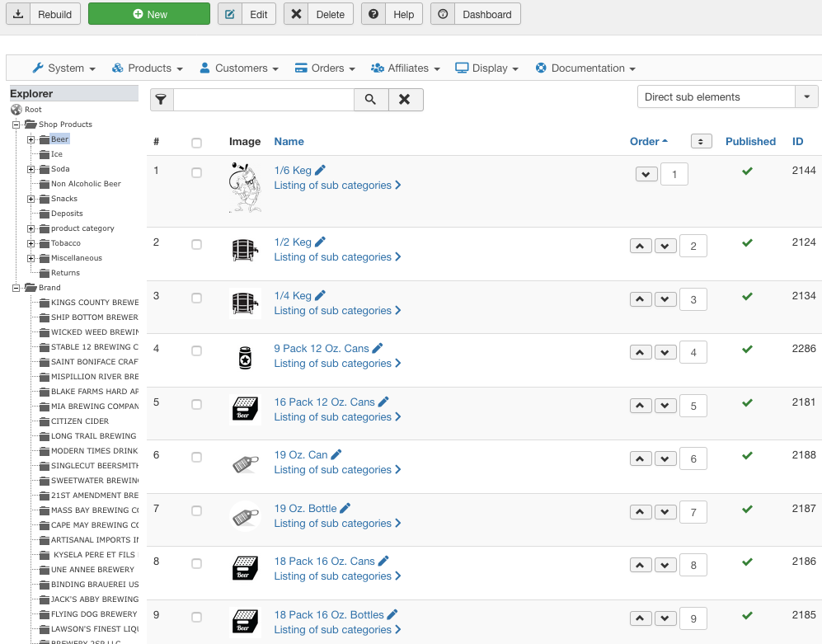The image size is (822, 644).
Task: Open the Orders menu
Action: [x=325, y=68]
